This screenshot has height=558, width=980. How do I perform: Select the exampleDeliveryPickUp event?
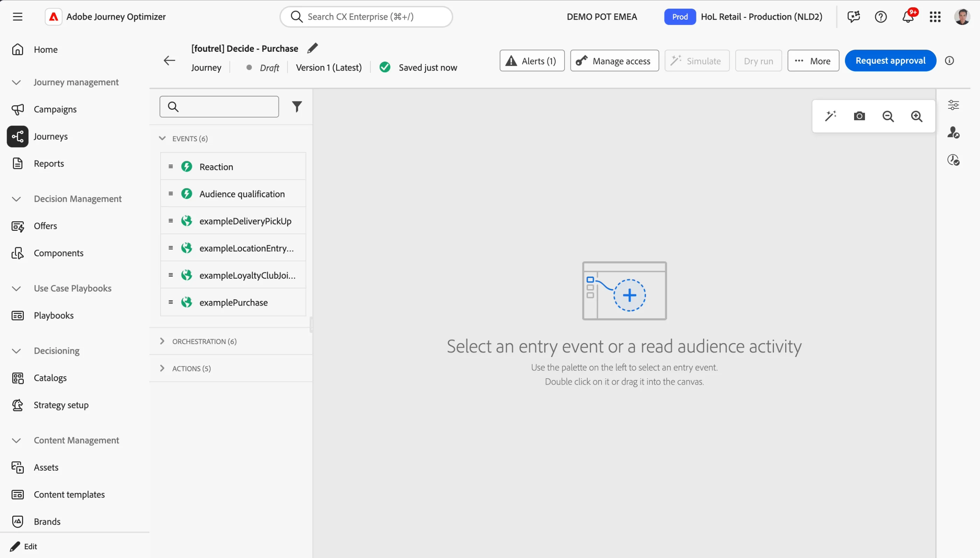coord(233,221)
